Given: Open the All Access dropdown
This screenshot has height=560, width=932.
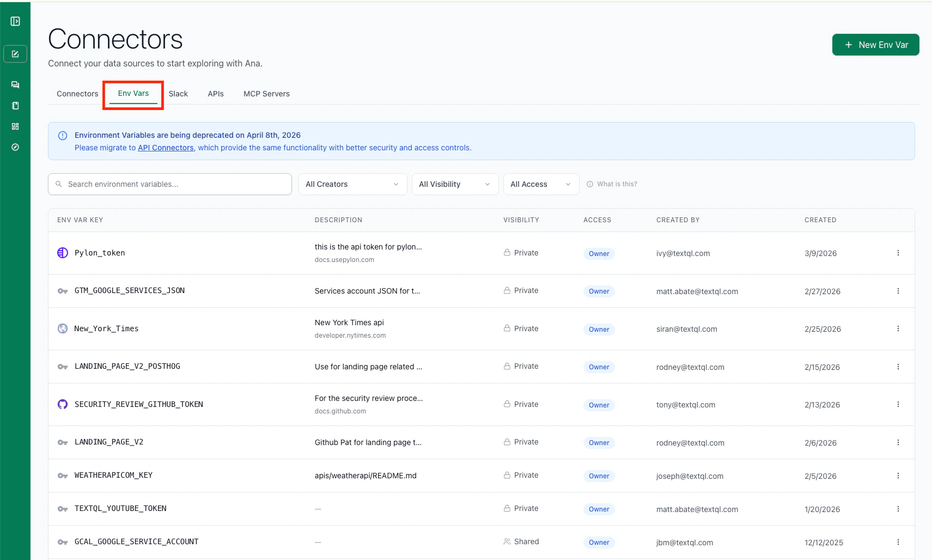Looking at the screenshot, I should [541, 184].
